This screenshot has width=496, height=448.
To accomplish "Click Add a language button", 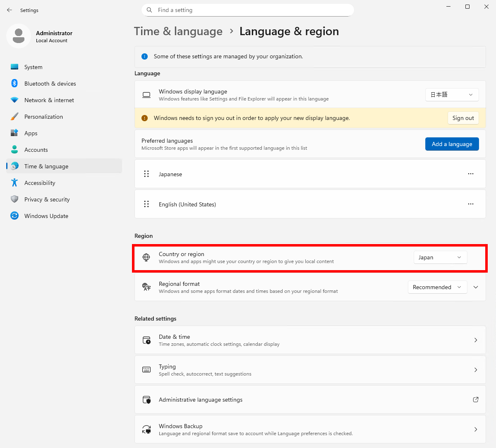I will point(452,144).
